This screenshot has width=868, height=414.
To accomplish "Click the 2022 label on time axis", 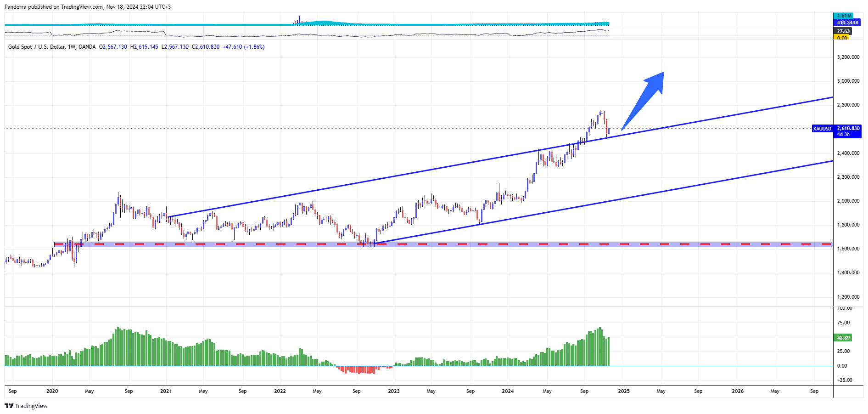I will (x=280, y=391).
